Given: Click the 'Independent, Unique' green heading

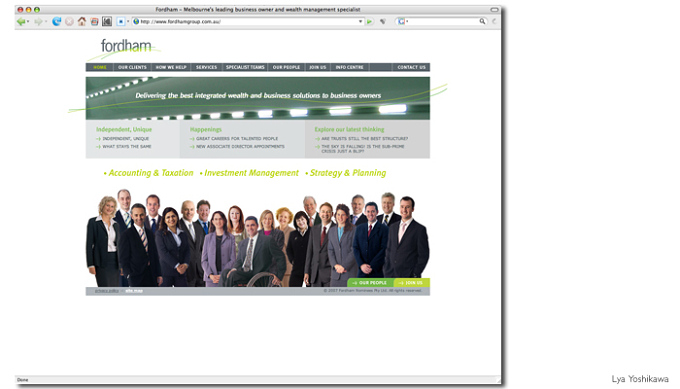Looking at the screenshot, I should (x=124, y=129).
